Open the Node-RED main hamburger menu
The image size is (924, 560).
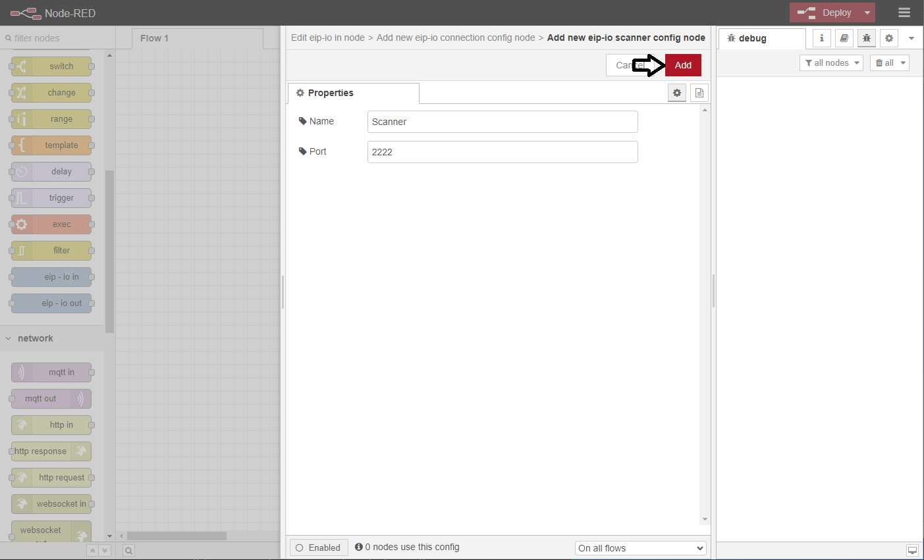[x=904, y=13]
